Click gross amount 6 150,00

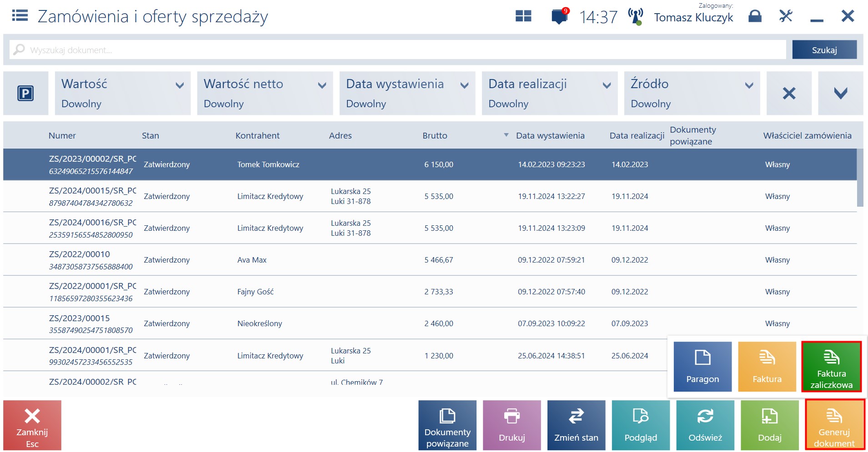439,164
